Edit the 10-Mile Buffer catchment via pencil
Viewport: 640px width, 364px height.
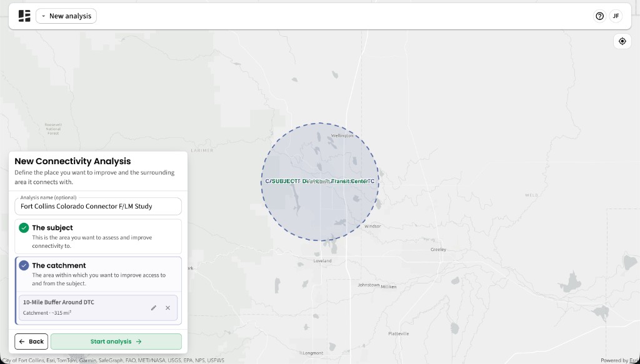(x=154, y=308)
